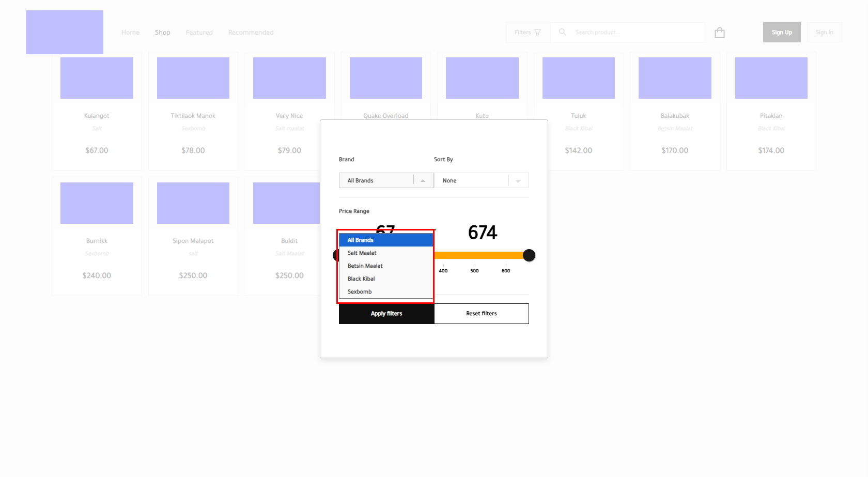Click the shopping bag cart icon

pos(719,33)
